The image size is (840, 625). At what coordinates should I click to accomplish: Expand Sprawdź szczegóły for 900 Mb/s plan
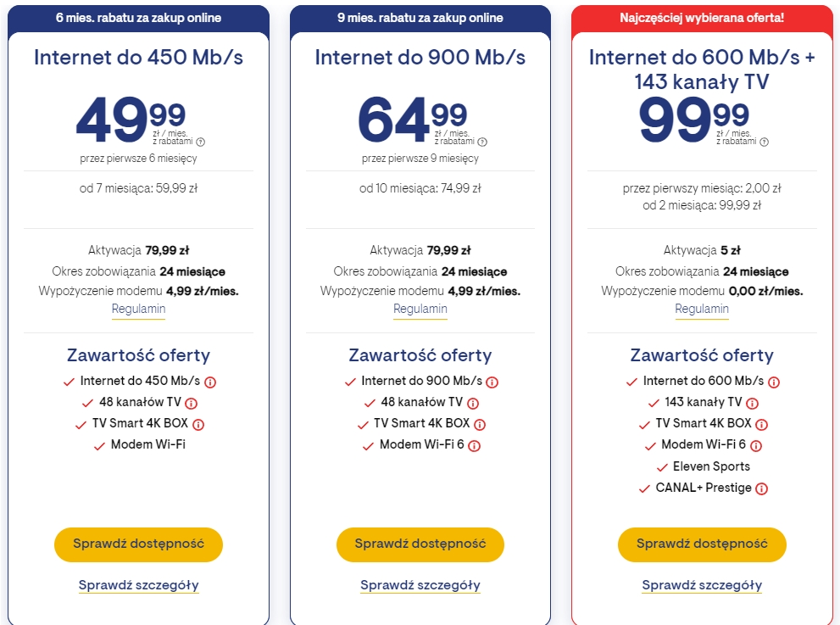420,585
